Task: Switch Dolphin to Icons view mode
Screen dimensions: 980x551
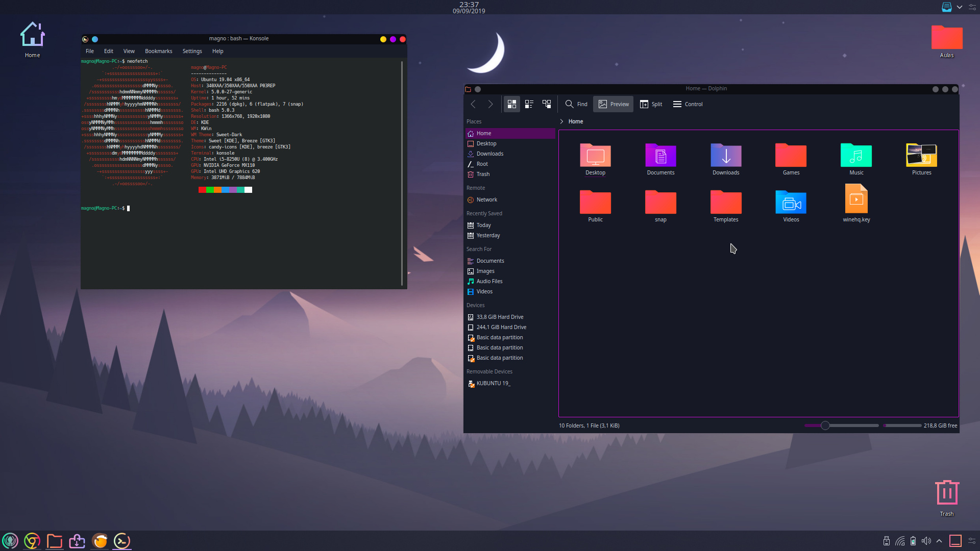Action: 511,104
